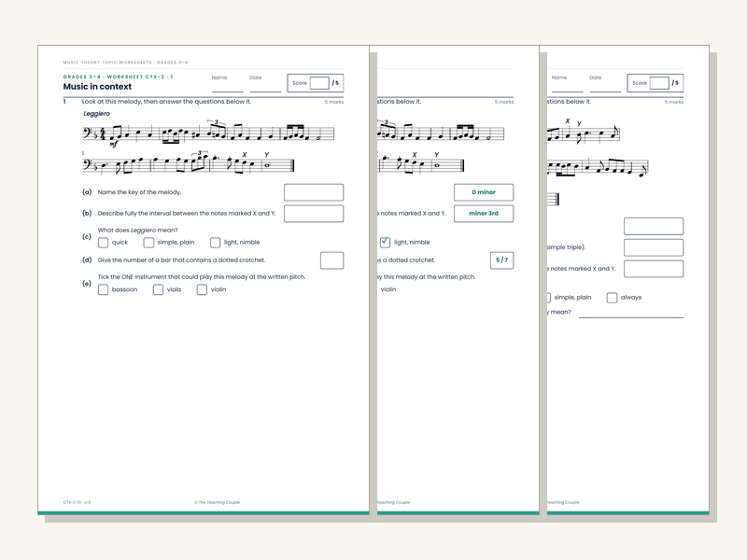The image size is (747, 560).
Task: Click the 'CTX-2-01 · v1.0' footer code
Action: pos(77,502)
